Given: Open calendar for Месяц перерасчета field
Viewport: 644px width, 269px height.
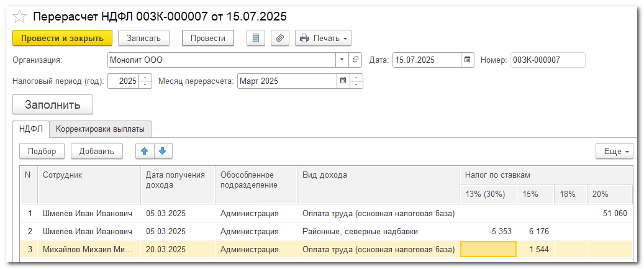Looking at the screenshot, I should 343,81.
